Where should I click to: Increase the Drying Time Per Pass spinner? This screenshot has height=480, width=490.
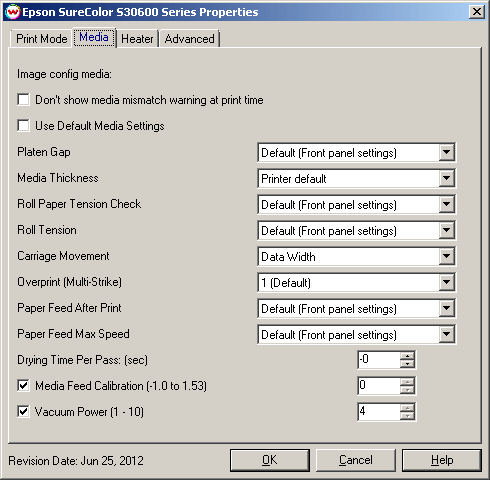[x=407, y=356]
